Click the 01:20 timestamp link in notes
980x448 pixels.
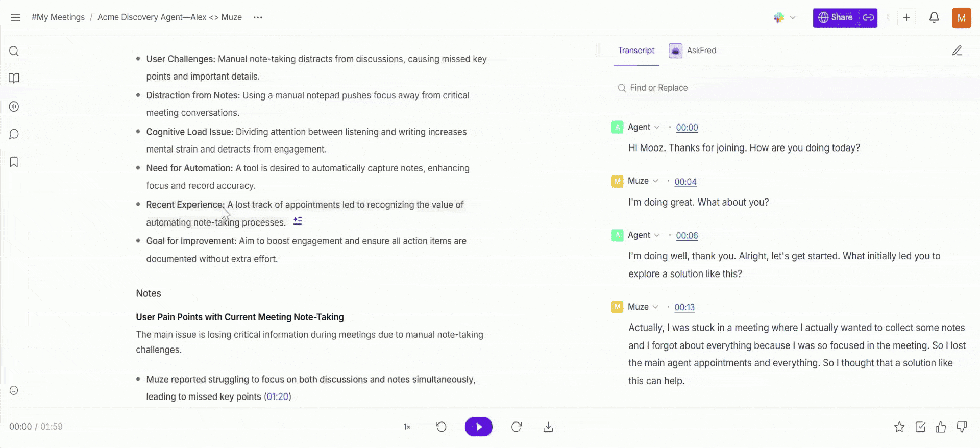coord(278,396)
